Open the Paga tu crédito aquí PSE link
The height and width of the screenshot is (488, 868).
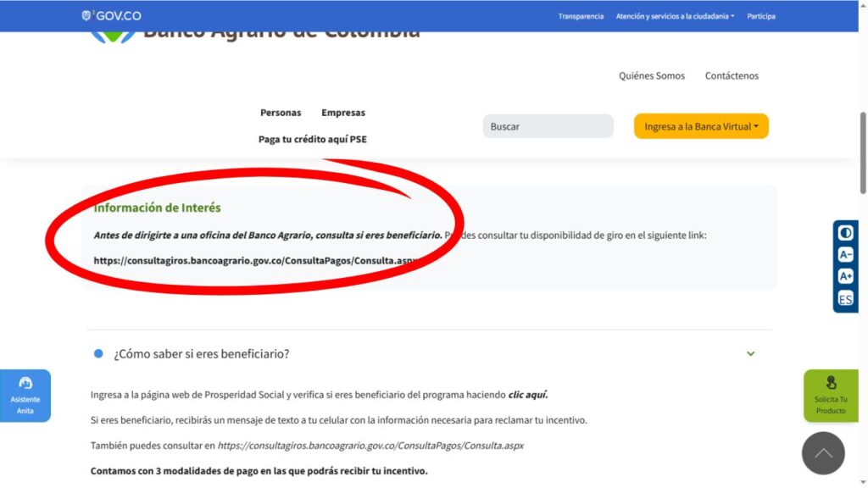[313, 140]
